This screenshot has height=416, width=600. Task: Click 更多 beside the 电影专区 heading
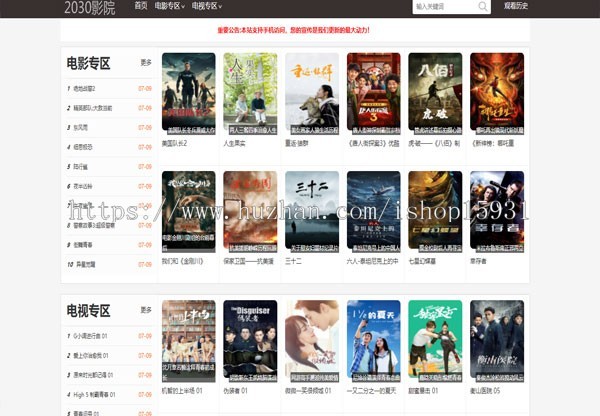146,62
